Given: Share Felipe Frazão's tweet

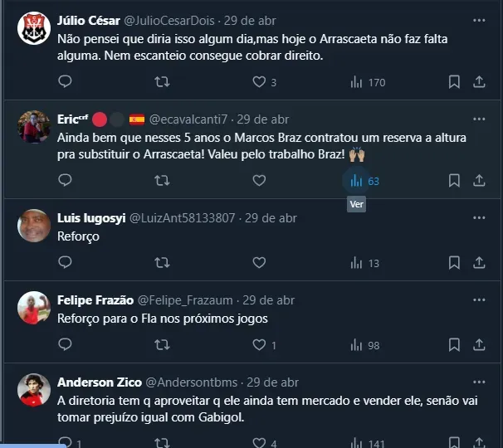Looking at the screenshot, I should tap(479, 345).
